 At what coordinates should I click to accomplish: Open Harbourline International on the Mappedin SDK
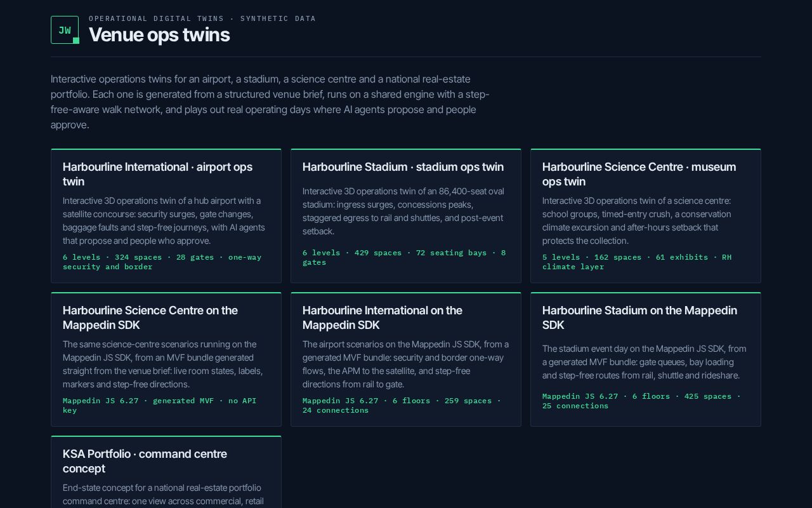tap(406, 359)
